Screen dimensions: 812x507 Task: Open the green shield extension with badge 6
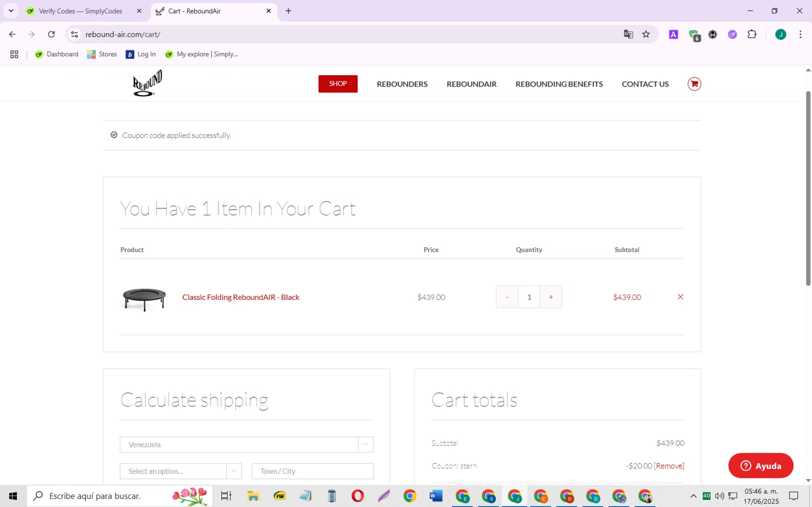point(694,35)
